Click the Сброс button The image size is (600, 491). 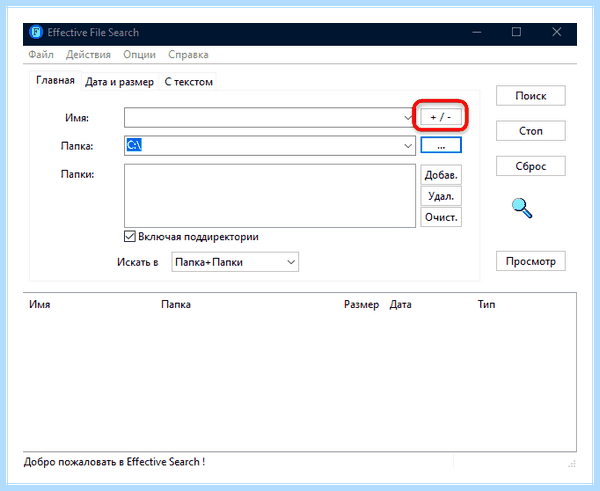(531, 166)
